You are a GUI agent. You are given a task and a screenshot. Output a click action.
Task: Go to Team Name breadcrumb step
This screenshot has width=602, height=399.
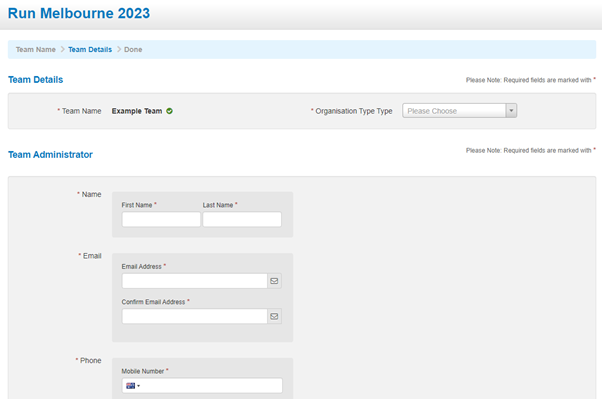pyautogui.click(x=36, y=50)
